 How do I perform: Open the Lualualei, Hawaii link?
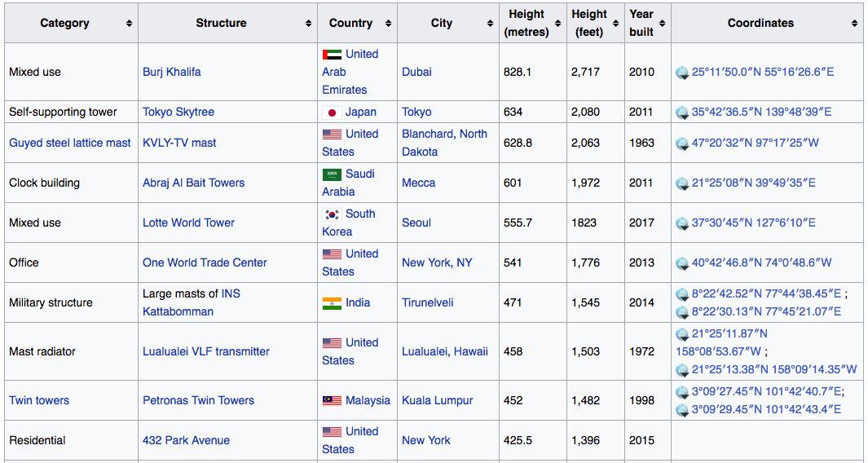(x=445, y=351)
